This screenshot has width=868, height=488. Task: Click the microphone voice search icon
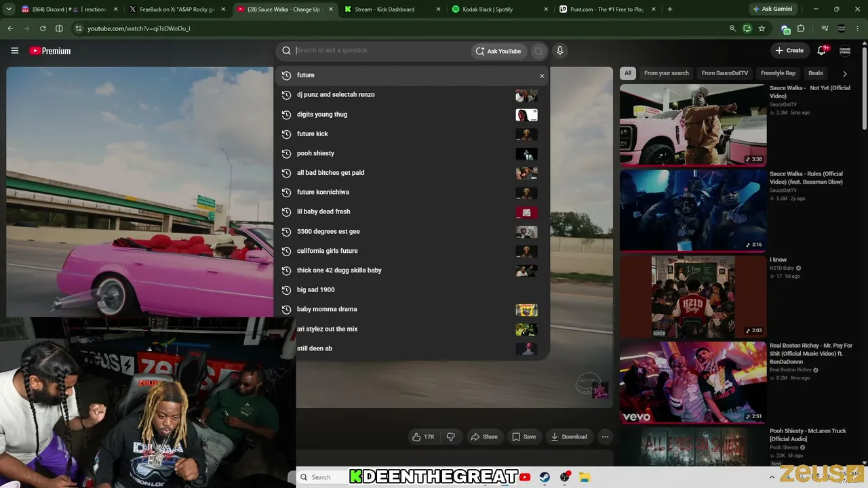pos(559,51)
